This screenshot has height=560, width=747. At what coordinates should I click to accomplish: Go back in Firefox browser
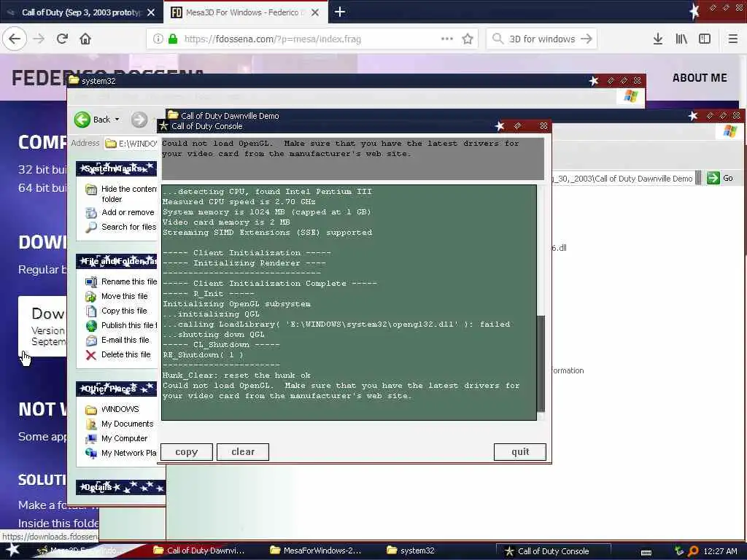[x=15, y=39]
